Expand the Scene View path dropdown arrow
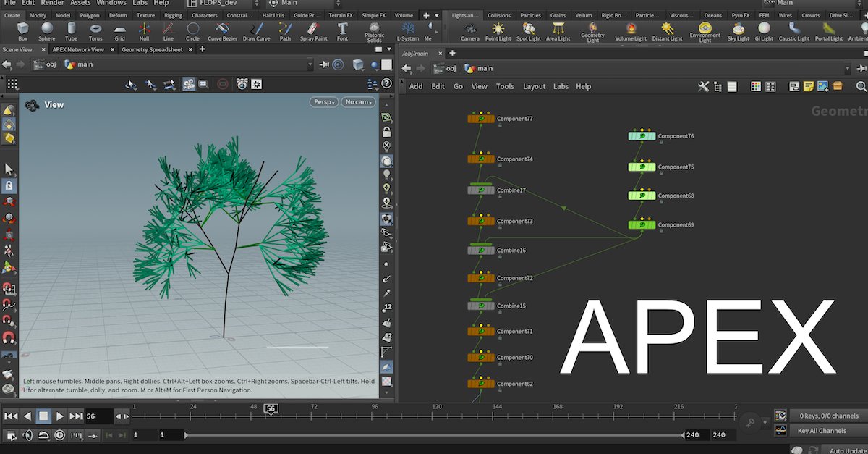The height and width of the screenshot is (454, 868). click(310, 64)
